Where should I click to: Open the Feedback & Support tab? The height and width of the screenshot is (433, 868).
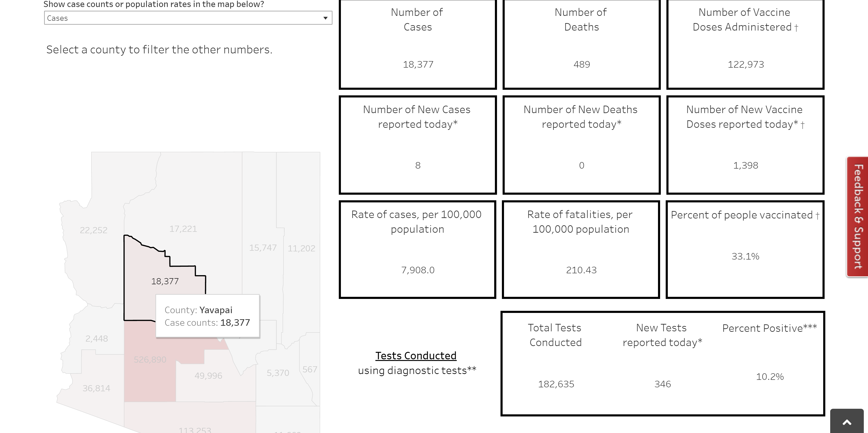pos(858,216)
